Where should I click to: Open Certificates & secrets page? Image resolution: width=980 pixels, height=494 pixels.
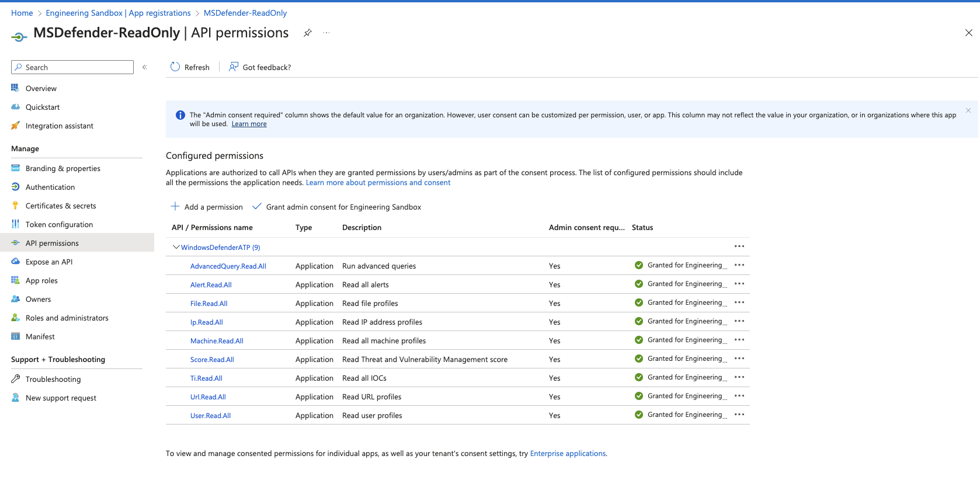click(61, 206)
